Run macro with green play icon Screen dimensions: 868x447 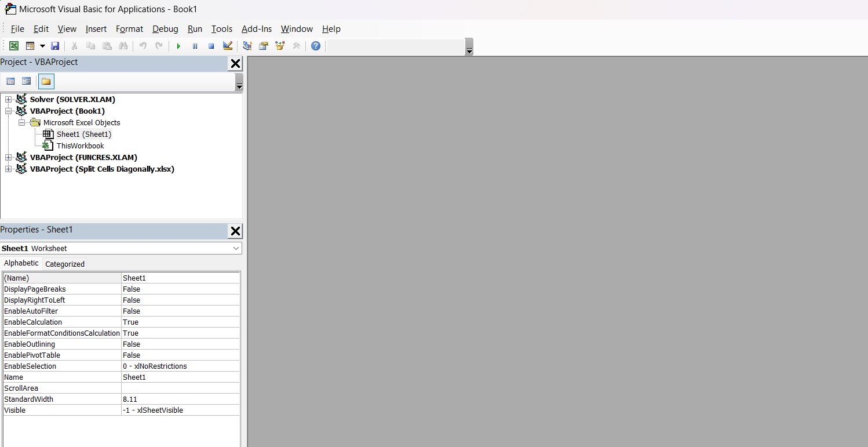click(178, 46)
